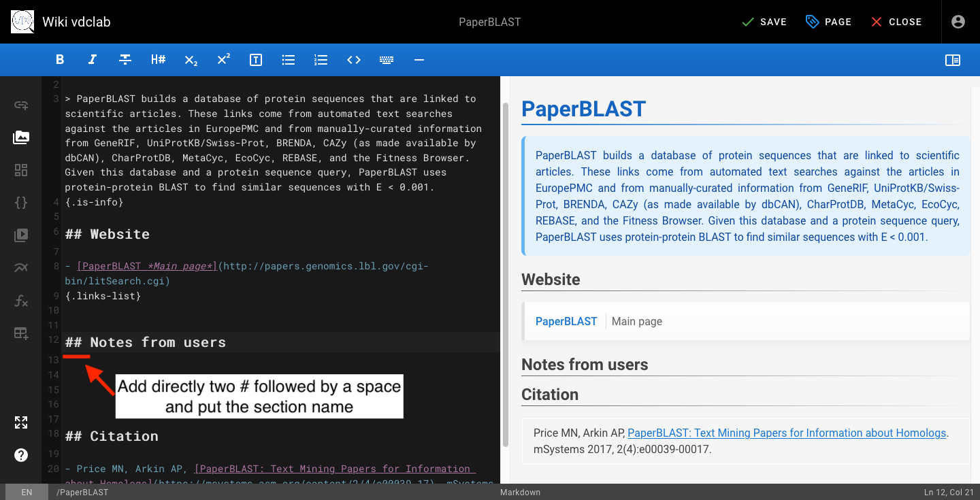Click the 'Main page' text in preview
Viewport: 980px width, 500px height.
(x=637, y=321)
